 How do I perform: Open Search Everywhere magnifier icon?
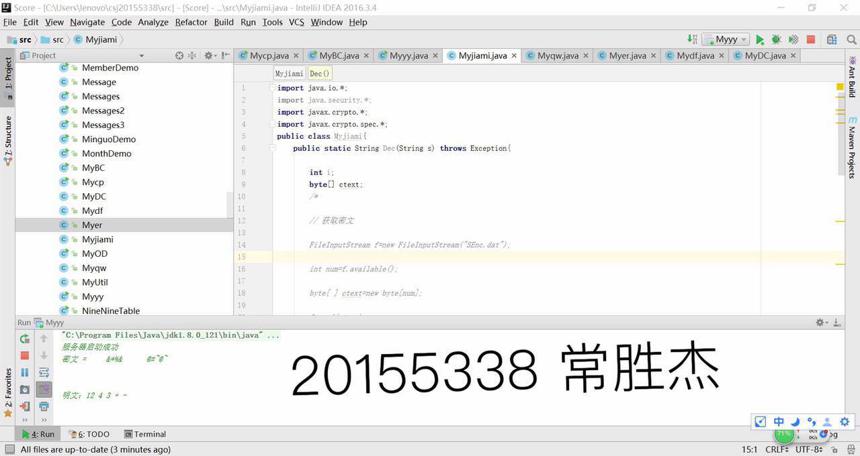(x=851, y=40)
